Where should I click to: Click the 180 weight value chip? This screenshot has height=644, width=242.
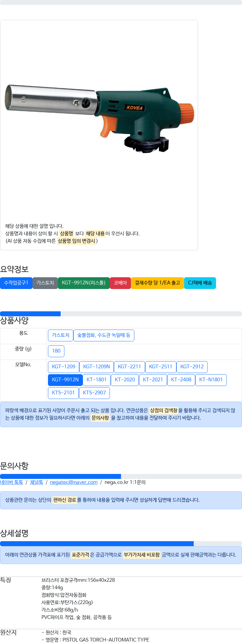[x=56, y=351]
